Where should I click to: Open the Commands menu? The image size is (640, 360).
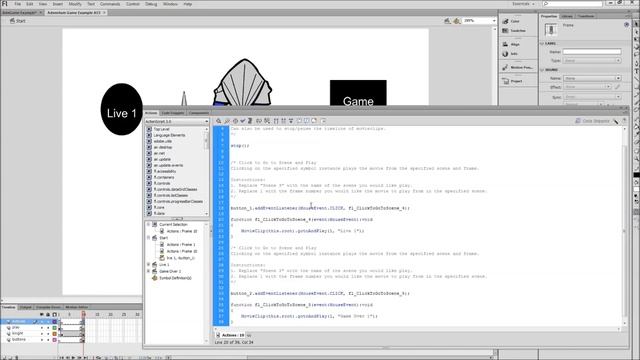110,4
